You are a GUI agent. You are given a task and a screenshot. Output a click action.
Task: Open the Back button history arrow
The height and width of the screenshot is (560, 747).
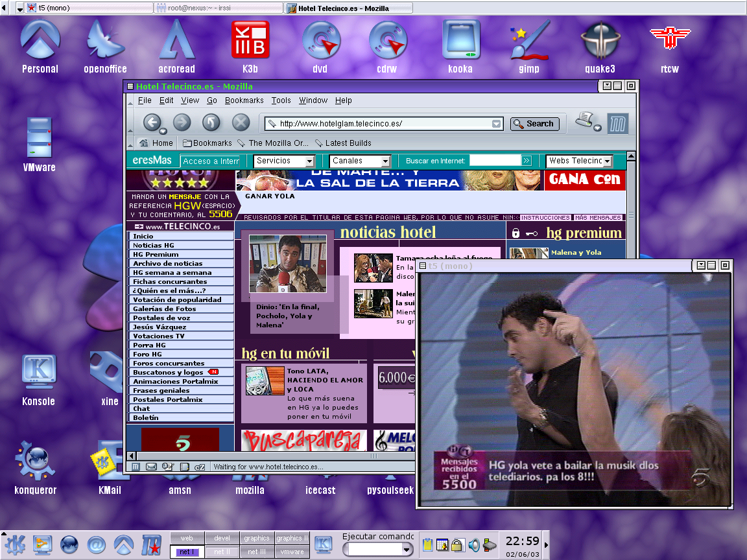163,132
